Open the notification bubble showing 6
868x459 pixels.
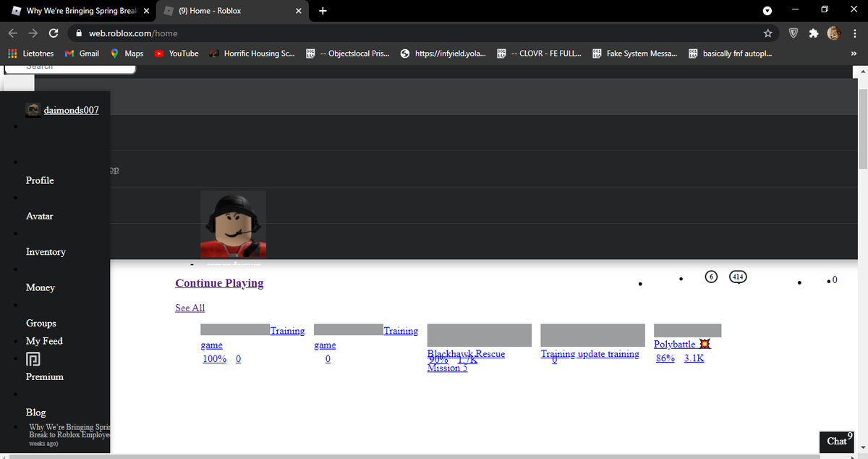tap(711, 277)
